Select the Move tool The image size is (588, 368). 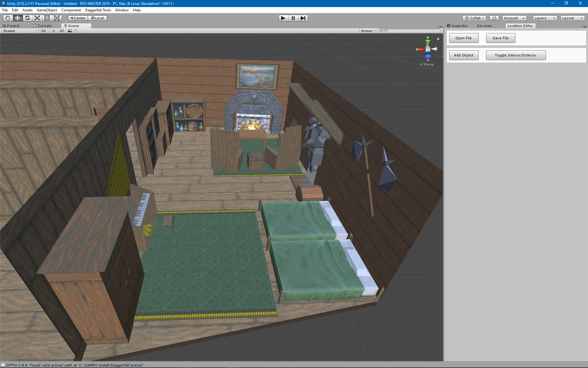tap(17, 18)
